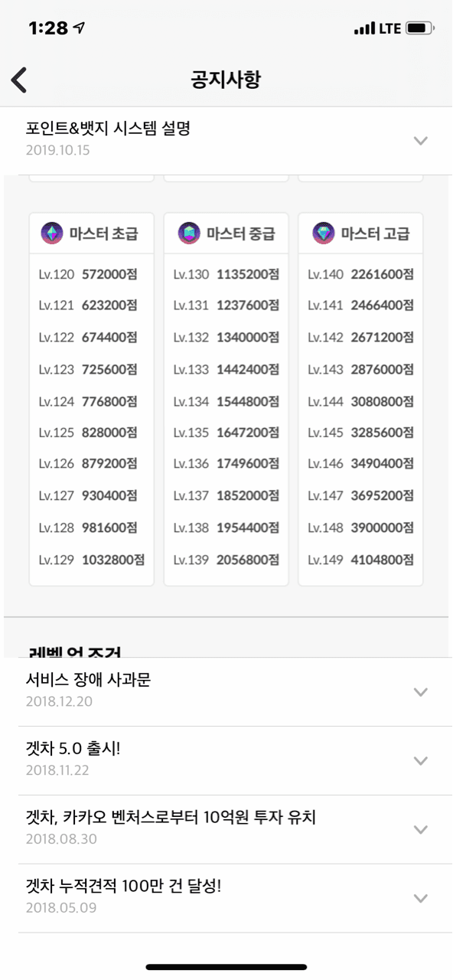Select the 마스터 고급 badge gem icon
Viewport: 453px width, 980px height.
click(x=321, y=231)
